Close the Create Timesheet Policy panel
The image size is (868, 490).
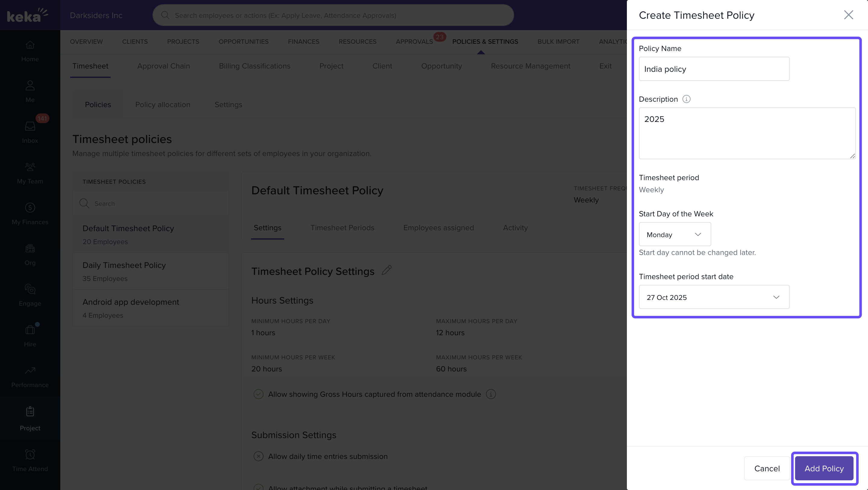[x=848, y=15]
